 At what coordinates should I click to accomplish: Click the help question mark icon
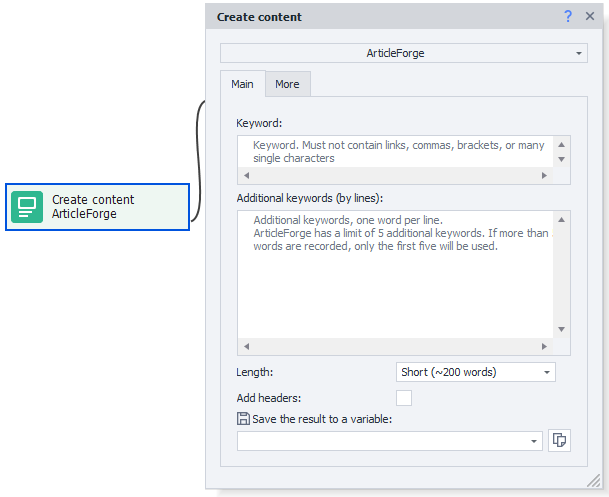[568, 16]
